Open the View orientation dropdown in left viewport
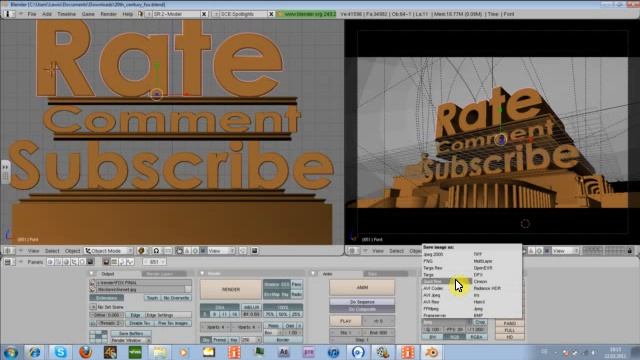This screenshot has height=360, width=640. click(x=221, y=251)
